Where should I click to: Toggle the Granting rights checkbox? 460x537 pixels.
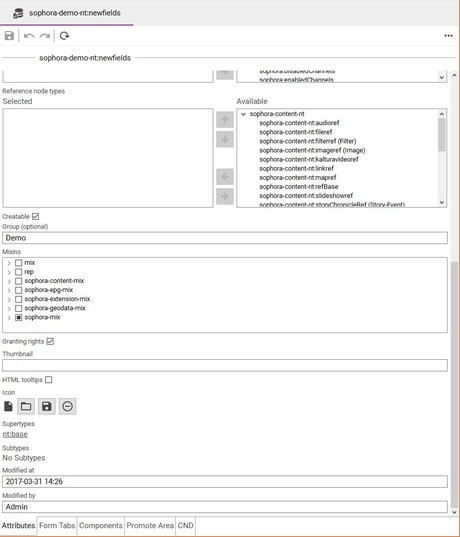50,341
